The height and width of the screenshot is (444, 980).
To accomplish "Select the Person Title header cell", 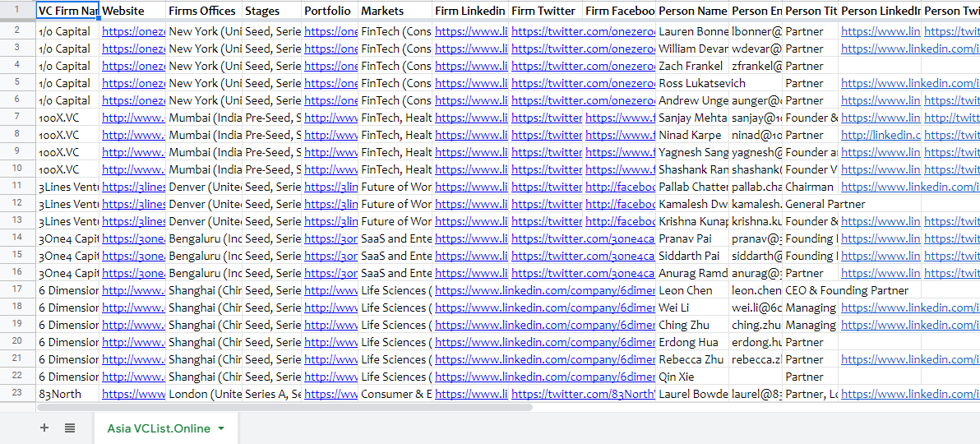I will [811, 11].
